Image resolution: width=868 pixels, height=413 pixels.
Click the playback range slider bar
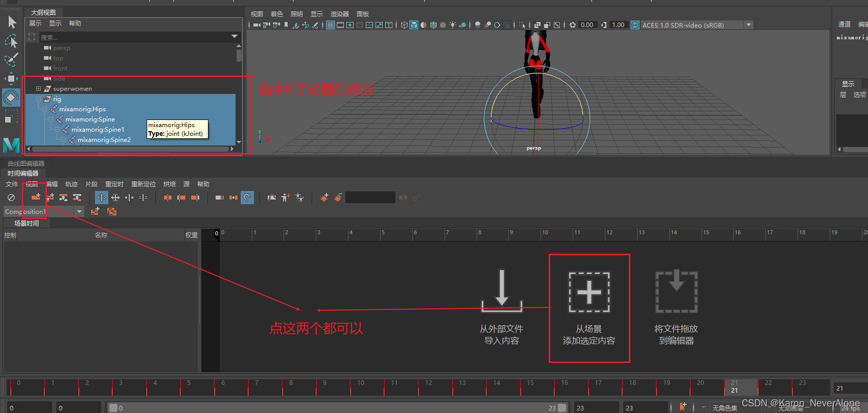[x=338, y=408]
